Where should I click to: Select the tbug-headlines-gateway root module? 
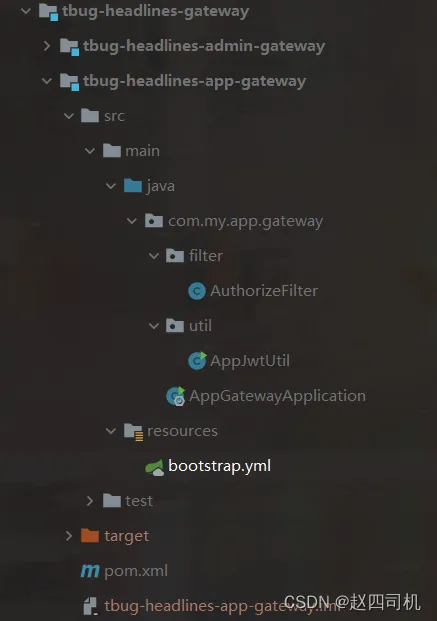pos(155,11)
